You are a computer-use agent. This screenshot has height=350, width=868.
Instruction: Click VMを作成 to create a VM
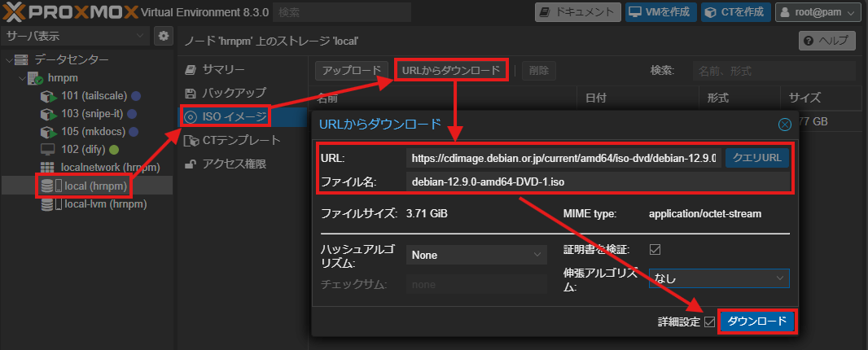pos(661,11)
